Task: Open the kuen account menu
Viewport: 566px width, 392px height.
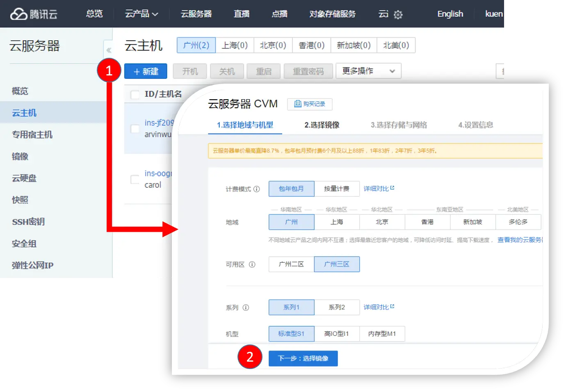Action: click(x=494, y=14)
